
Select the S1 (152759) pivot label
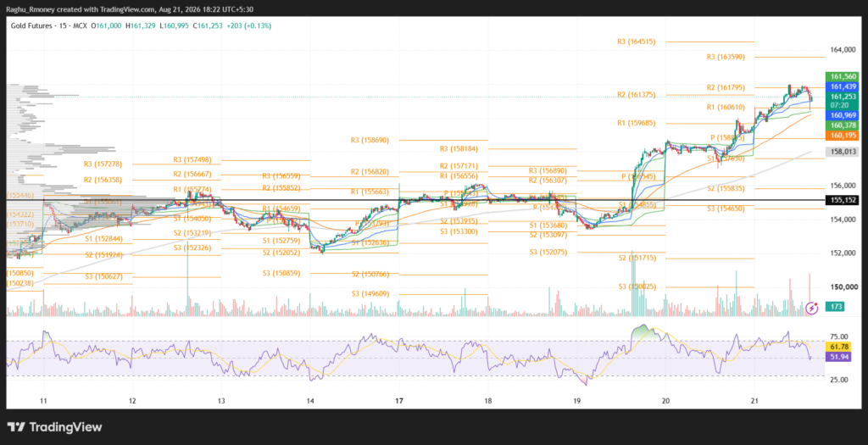[x=281, y=241]
